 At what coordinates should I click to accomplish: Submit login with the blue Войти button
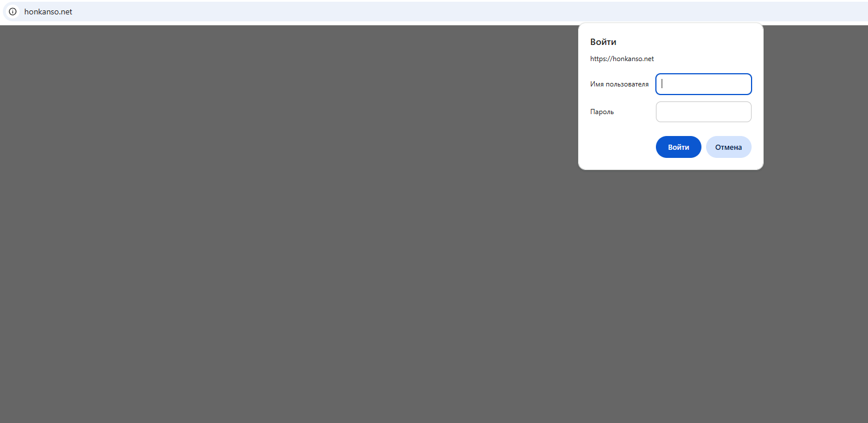pyautogui.click(x=678, y=147)
